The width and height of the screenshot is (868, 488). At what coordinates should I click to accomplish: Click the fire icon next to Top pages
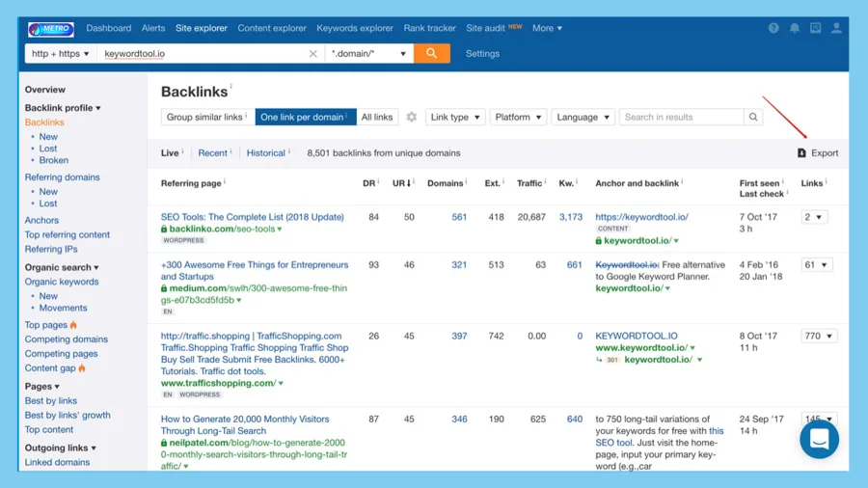73,325
